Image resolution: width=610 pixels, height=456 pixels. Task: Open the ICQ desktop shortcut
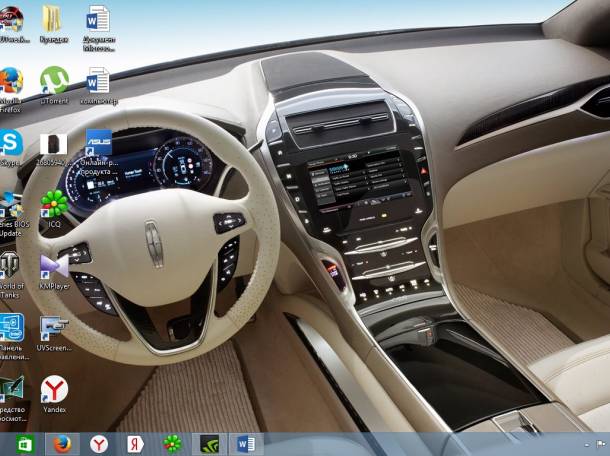[x=54, y=205]
